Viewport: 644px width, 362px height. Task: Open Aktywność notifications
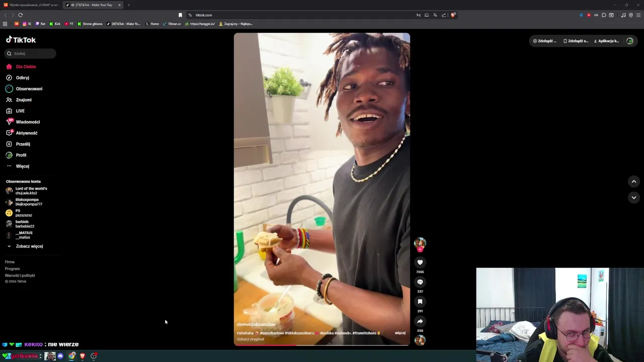22,133
